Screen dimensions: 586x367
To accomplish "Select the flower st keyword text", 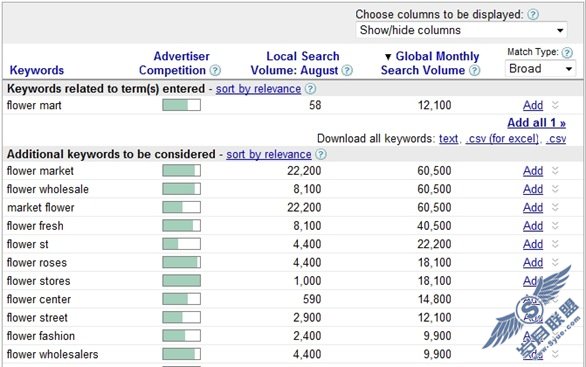I will (x=28, y=244).
